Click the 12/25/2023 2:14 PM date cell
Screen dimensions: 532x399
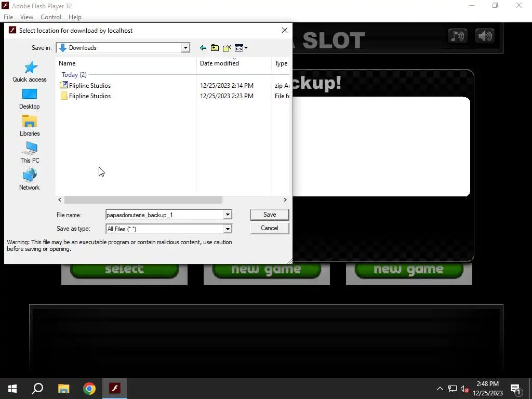(x=227, y=86)
